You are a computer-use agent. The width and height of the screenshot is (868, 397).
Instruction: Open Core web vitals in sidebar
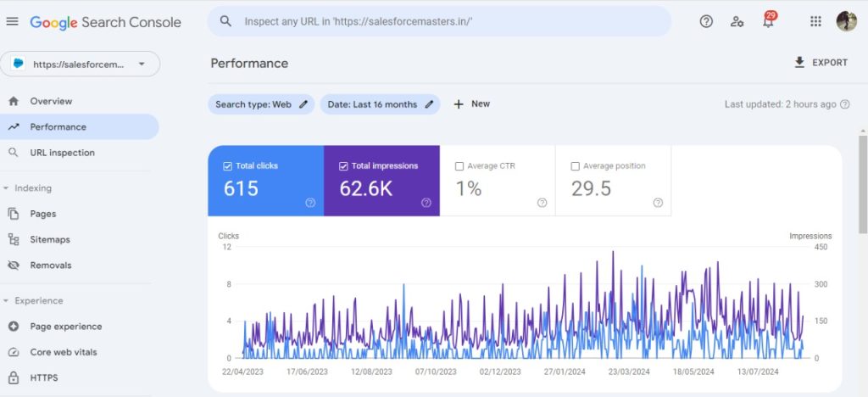[79, 352]
